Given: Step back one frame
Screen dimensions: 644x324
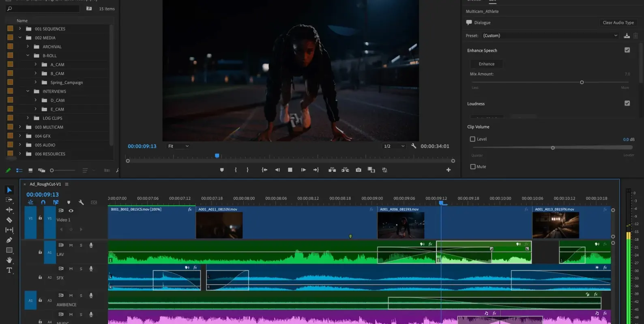Looking at the screenshot, I should (x=277, y=170).
